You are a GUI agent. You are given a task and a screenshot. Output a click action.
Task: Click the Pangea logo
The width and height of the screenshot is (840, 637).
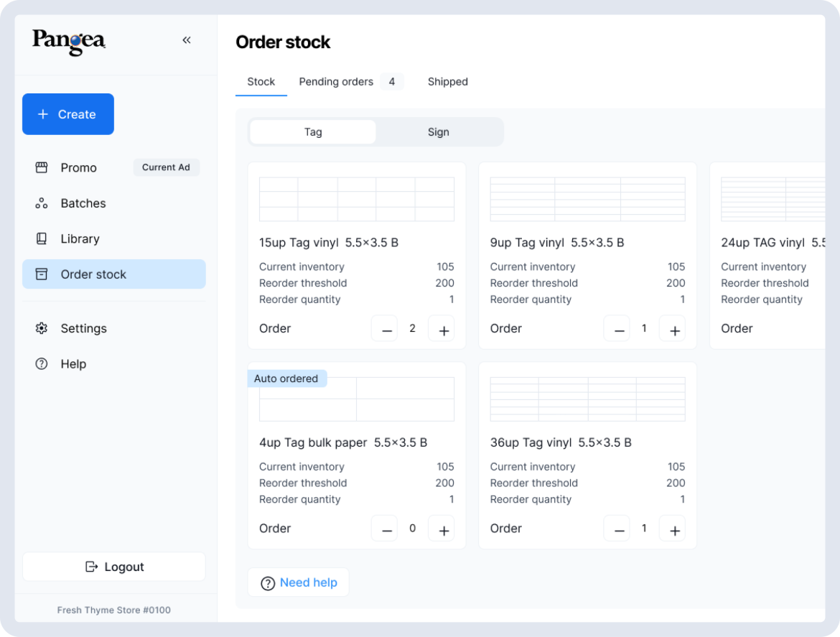pos(69,41)
